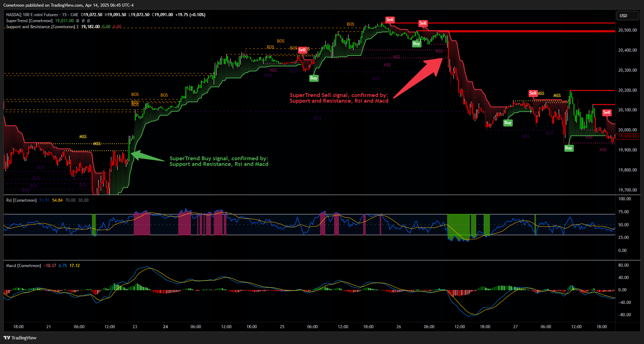Viewport: 644px width, 344px height.
Task: Click the Buy label below the 20,200.00 level
Action: tap(314, 78)
